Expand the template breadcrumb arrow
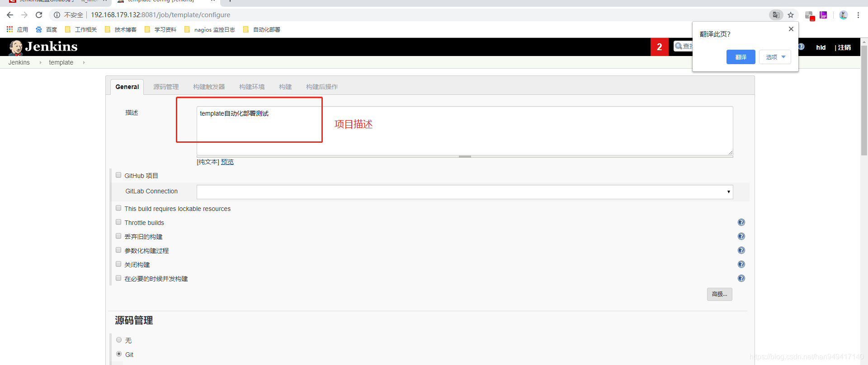The height and width of the screenshot is (365, 868). tap(84, 62)
